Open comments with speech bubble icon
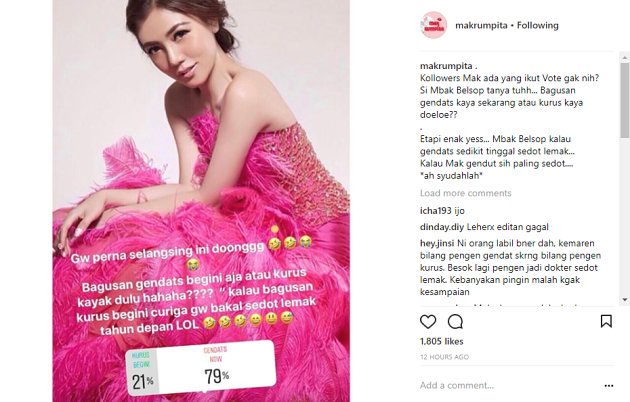Viewport: 630px width, 402px height. point(455,322)
